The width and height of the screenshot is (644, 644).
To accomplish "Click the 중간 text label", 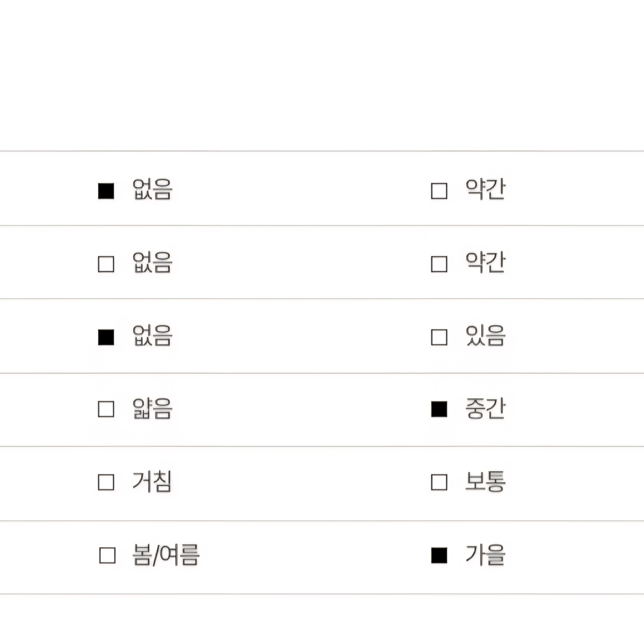I will (x=485, y=408).
